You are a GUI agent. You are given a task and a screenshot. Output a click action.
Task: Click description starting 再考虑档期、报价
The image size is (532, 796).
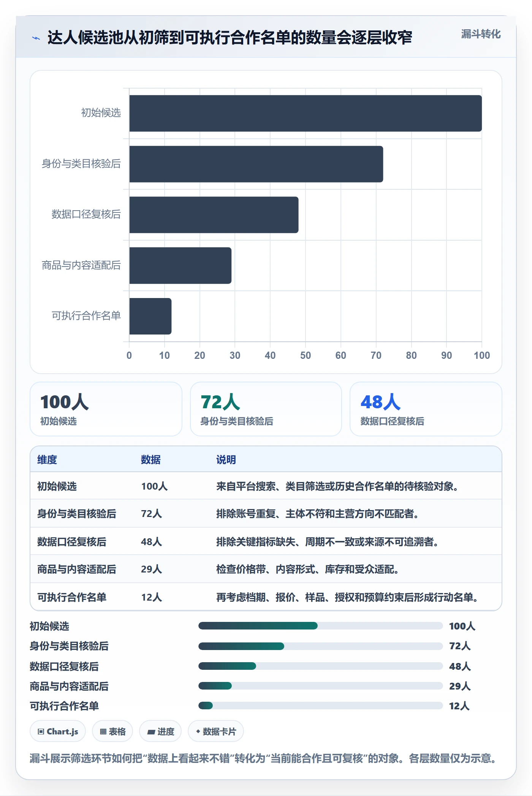(347, 597)
